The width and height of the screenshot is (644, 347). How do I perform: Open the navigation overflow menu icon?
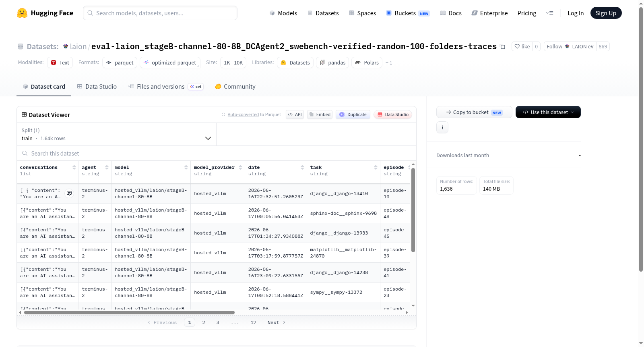(x=549, y=13)
